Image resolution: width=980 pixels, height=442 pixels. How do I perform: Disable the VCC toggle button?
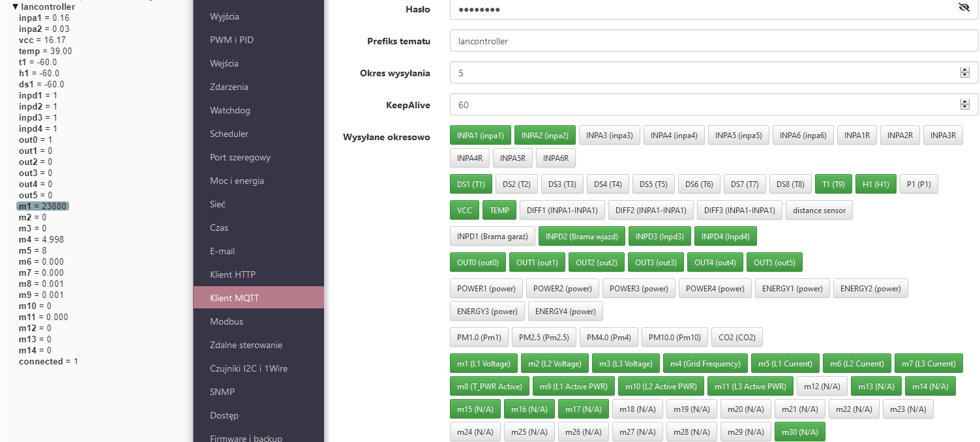pos(464,211)
